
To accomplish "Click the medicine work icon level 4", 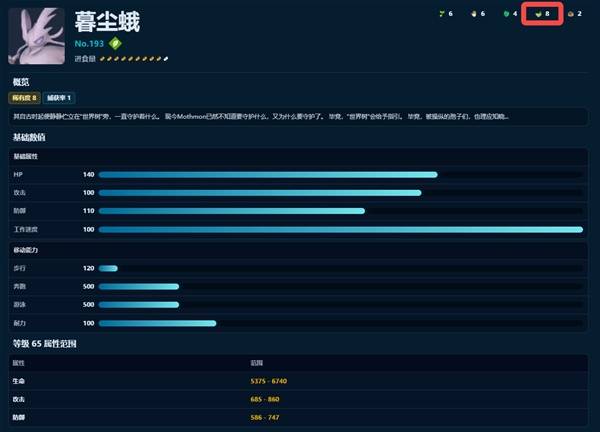I will tap(506, 14).
